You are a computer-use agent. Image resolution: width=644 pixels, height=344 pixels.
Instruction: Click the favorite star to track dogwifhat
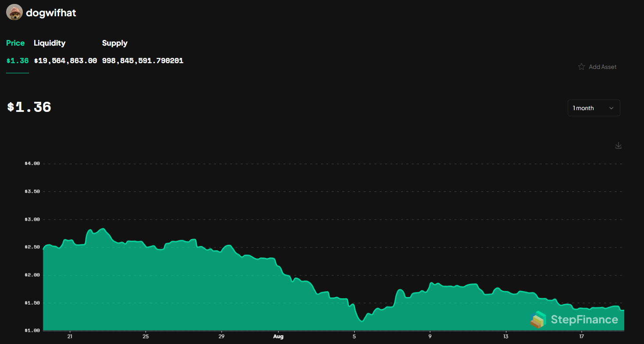(x=581, y=66)
